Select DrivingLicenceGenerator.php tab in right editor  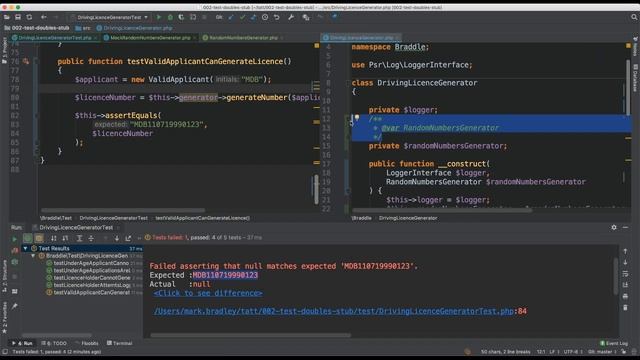pos(361,38)
